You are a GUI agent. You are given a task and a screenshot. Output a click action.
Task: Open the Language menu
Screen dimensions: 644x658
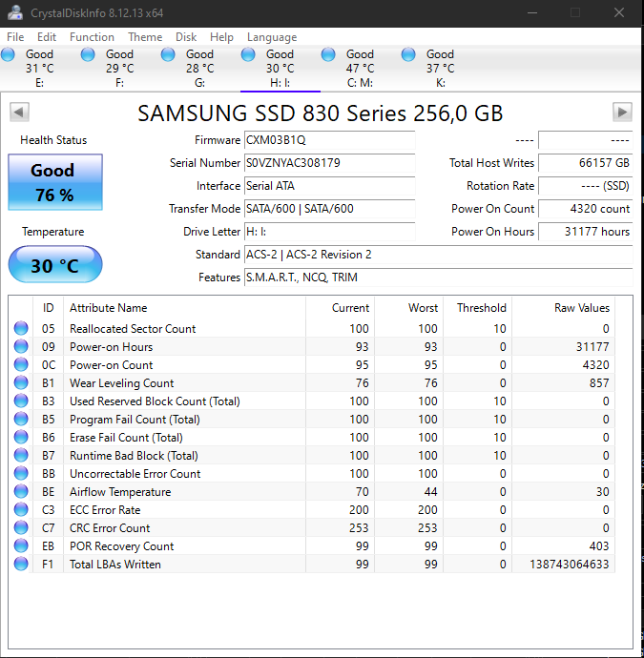[x=272, y=37]
